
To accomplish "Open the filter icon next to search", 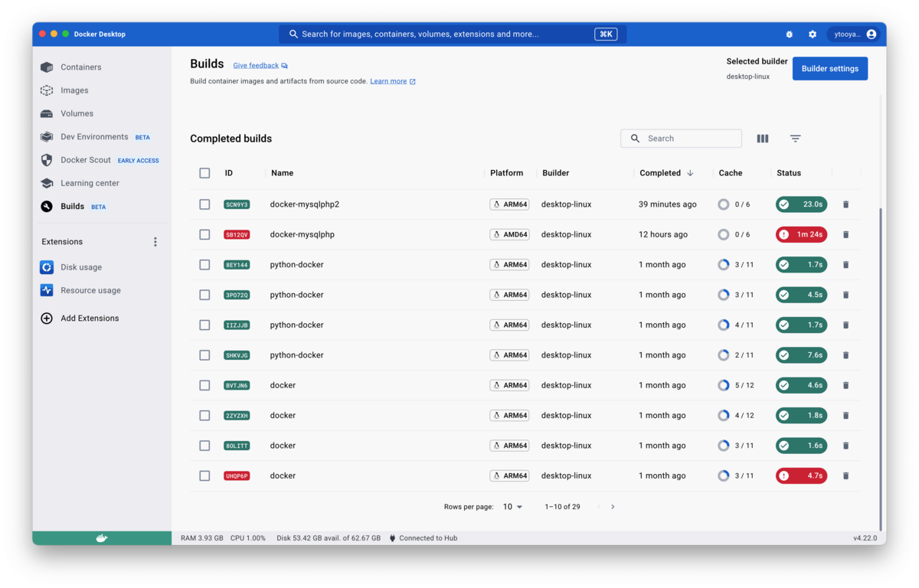I will (x=795, y=139).
